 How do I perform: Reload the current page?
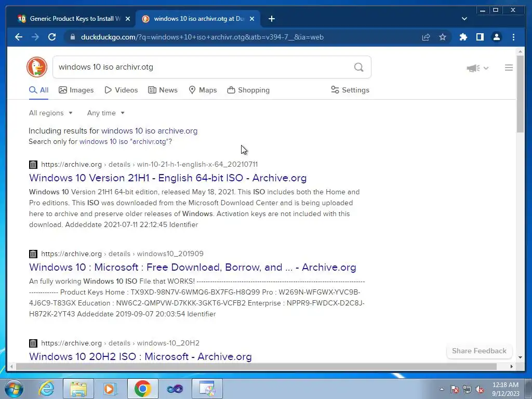[52, 37]
